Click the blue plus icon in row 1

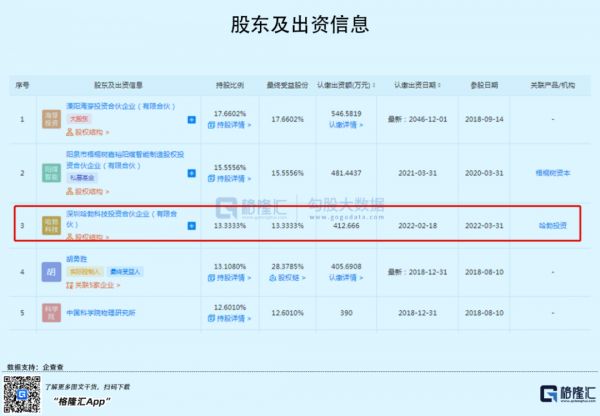pos(191,120)
